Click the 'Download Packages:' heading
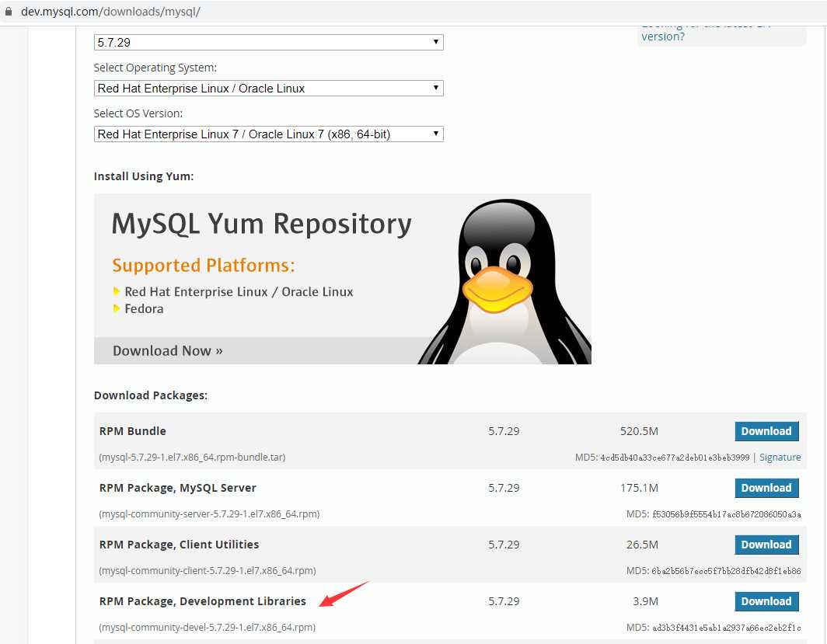The image size is (827, 644). pyautogui.click(x=150, y=395)
